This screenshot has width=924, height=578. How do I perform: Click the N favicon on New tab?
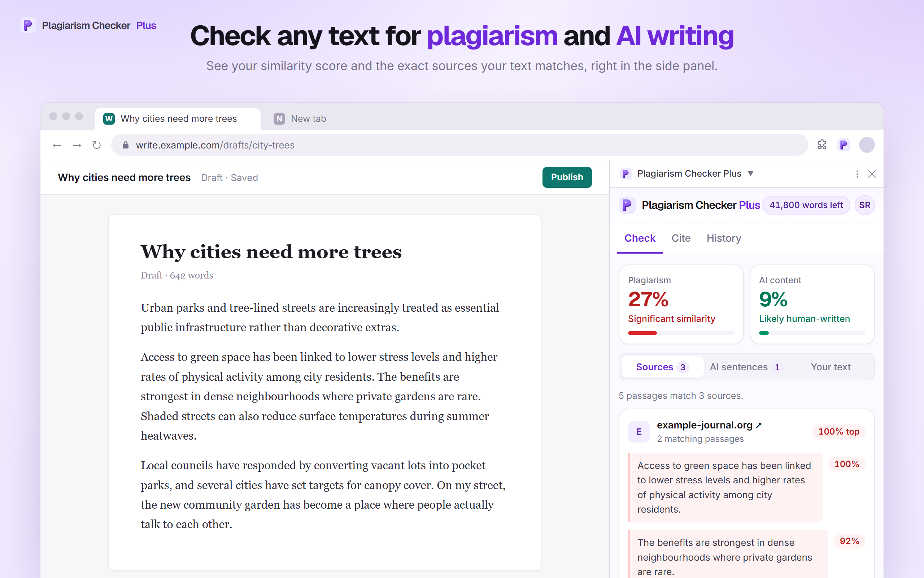click(x=279, y=118)
